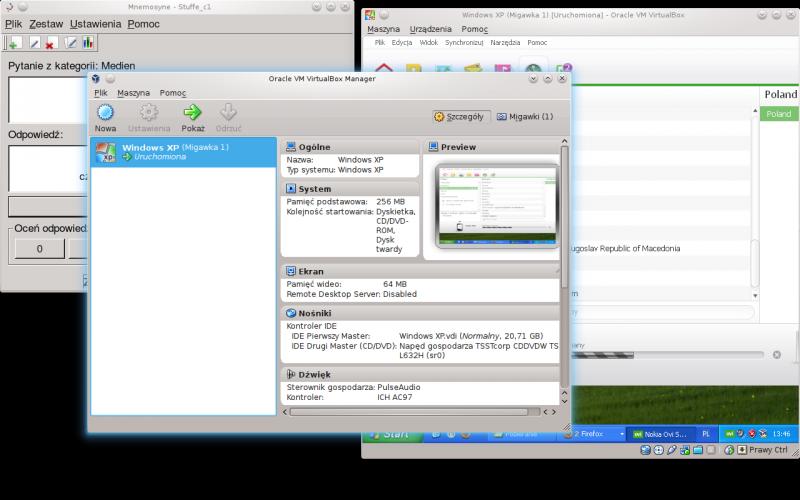The width and height of the screenshot is (800, 500).
Task: Click the Ogólne section monitor icon
Action: click(291, 147)
